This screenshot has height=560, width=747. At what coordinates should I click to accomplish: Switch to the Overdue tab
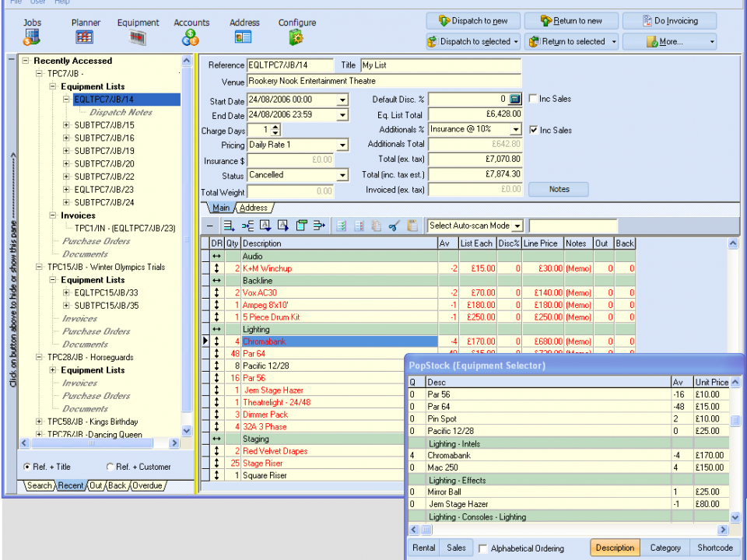point(147,485)
